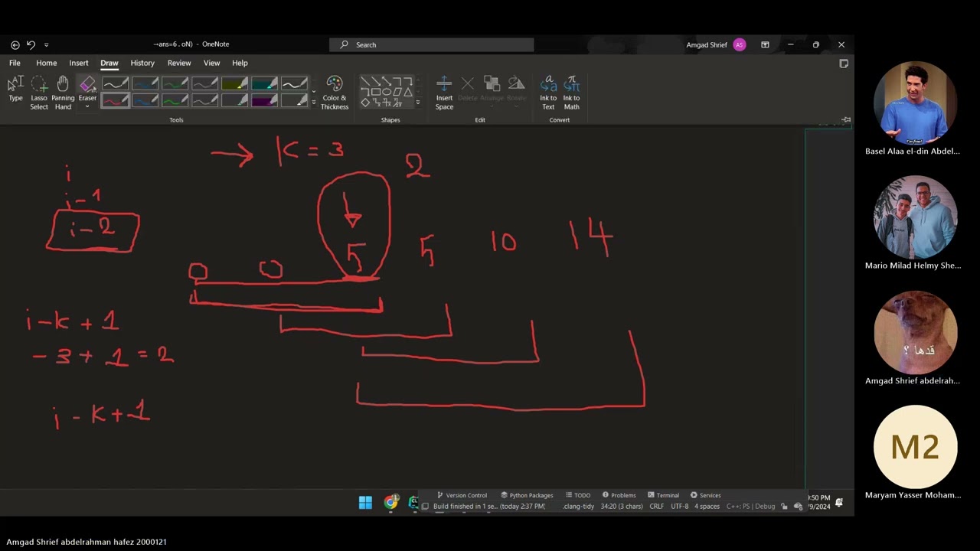
Task: Convert ink using Ink to Text
Action: pyautogui.click(x=548, y=93)
